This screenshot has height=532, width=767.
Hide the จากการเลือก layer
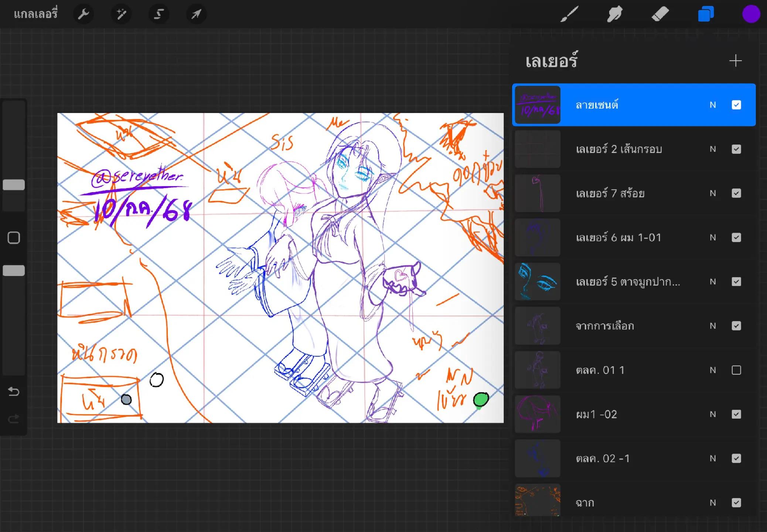(736, 326)
